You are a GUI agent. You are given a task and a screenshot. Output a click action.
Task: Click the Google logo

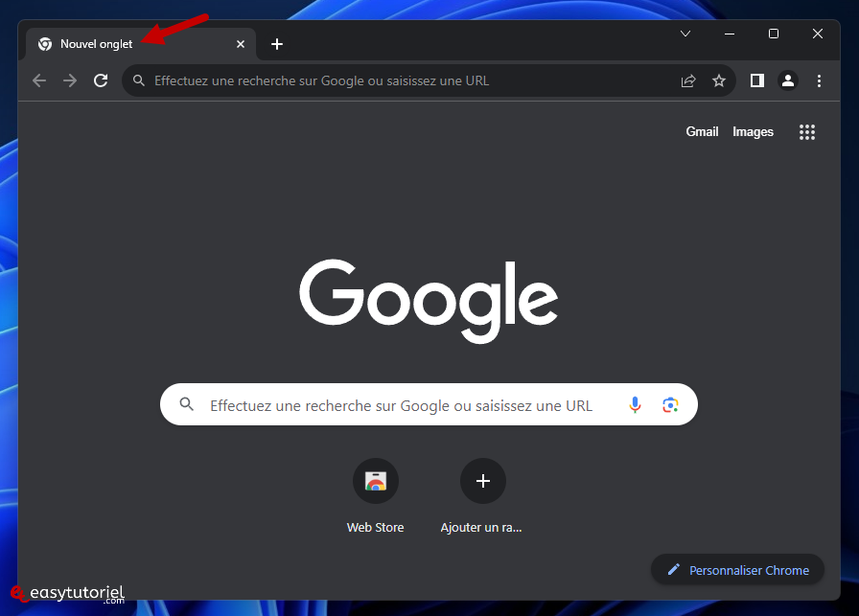click(x=429, y=301)
